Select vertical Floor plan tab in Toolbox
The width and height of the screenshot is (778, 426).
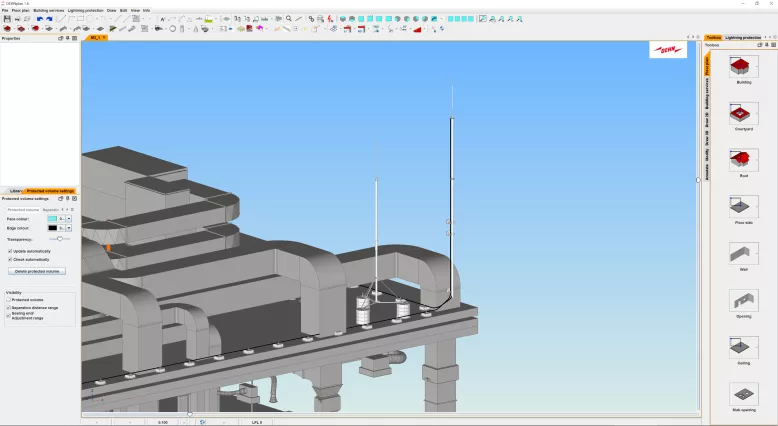pos(707,65)
